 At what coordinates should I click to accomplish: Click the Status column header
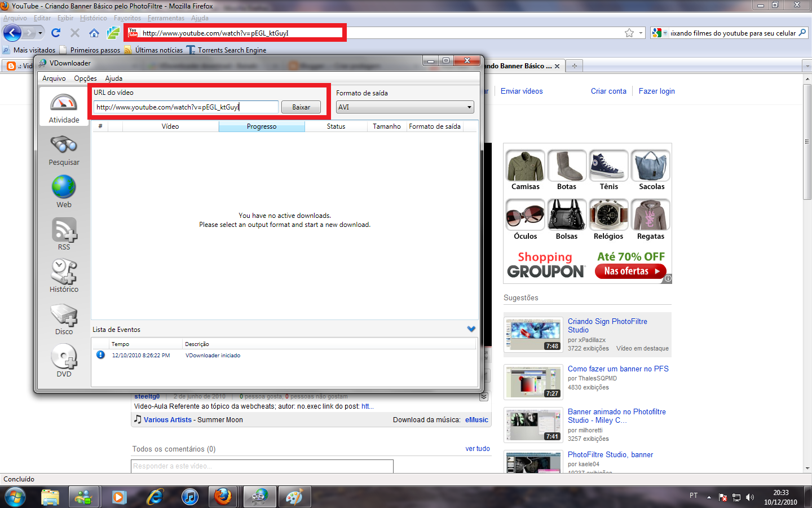click(x=336, y=126)
